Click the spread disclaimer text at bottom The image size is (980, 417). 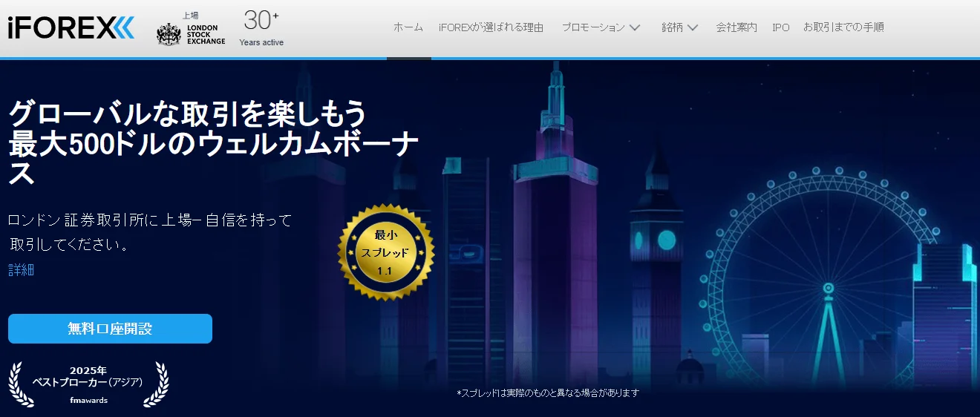tap(548, 393)
